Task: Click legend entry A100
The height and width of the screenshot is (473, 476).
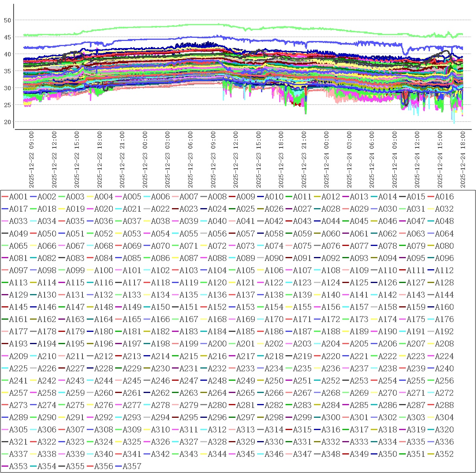Action: (103, 270)
